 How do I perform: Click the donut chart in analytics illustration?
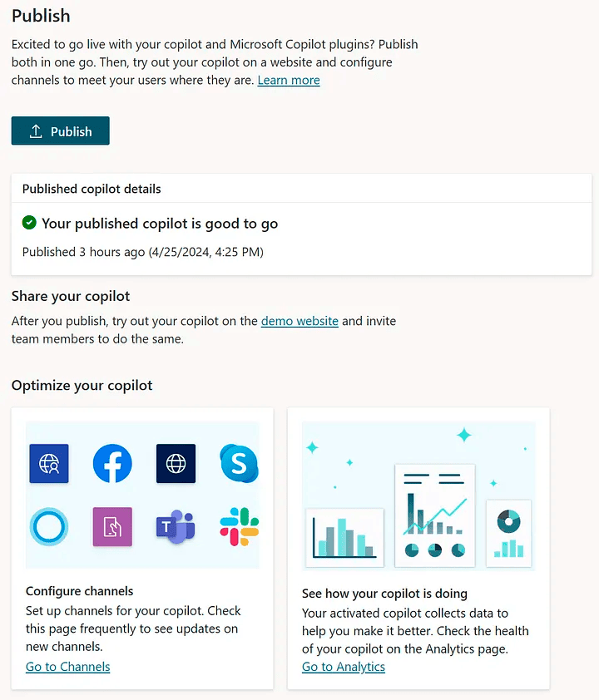(x=509, y=521)
